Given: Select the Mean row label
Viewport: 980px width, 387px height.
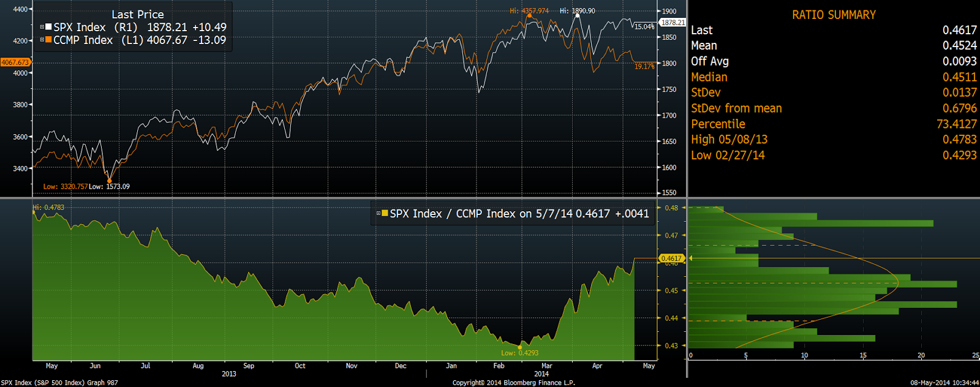Looking at the screenshot, I should coord(704,45).
